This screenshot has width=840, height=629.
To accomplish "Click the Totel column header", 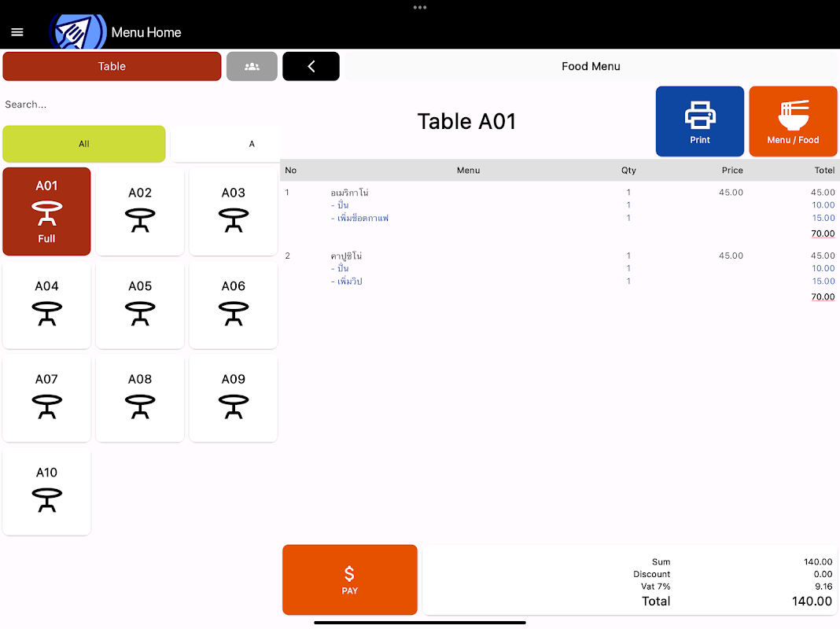I will click(x=824, y=171).
